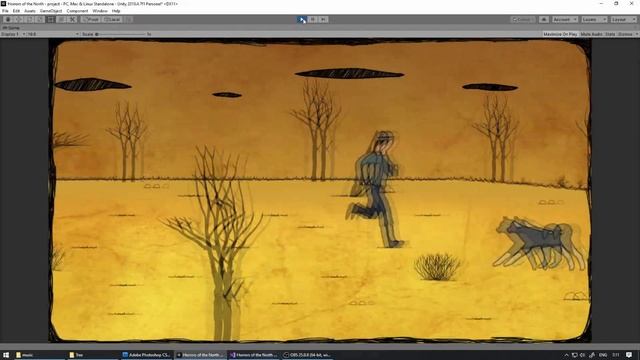Toggle Mute Audio in Game view
The height and width of the screenshot is (360, 640).
(x=591, y=34)
